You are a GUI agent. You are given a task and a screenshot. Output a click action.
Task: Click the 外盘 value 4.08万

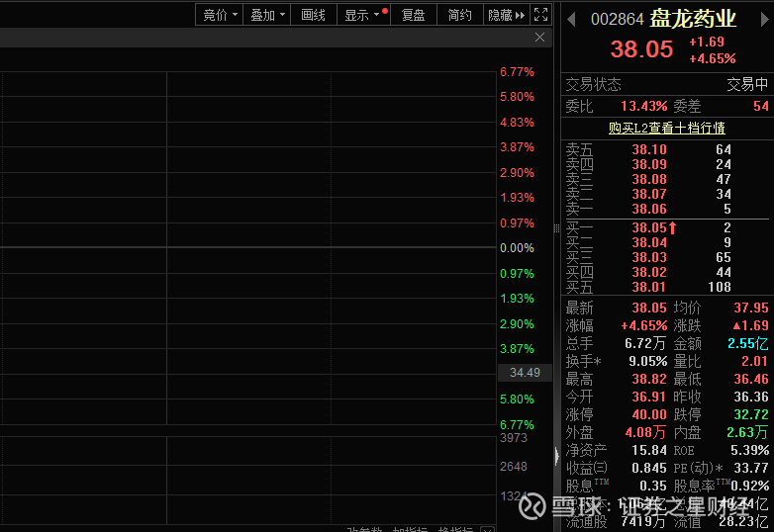pos(645,432)
